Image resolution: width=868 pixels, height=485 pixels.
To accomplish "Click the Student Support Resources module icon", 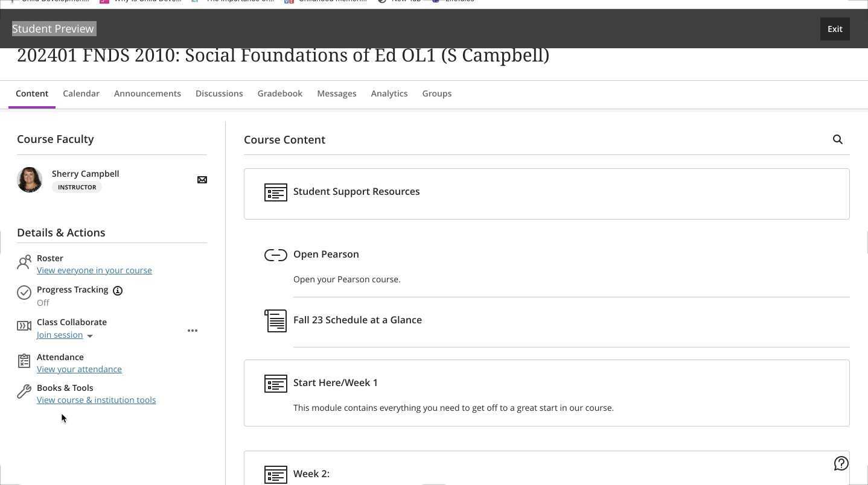I will pos(275,192).
